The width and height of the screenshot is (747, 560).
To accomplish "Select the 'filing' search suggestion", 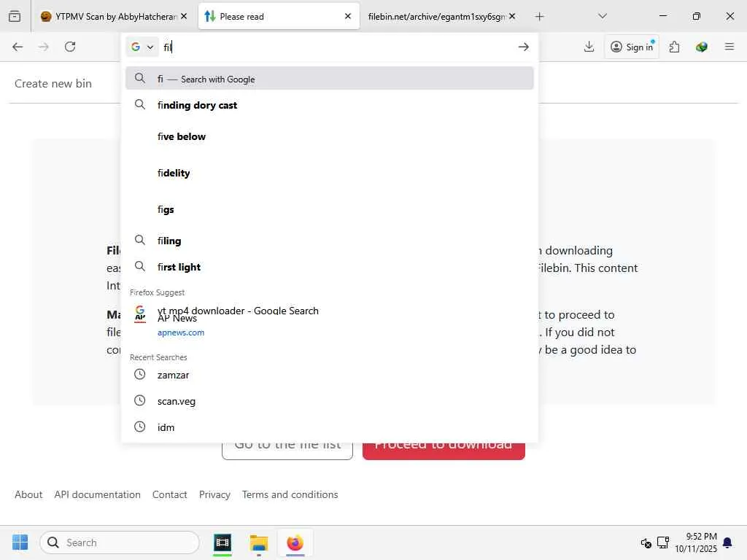I will (329, 241).
